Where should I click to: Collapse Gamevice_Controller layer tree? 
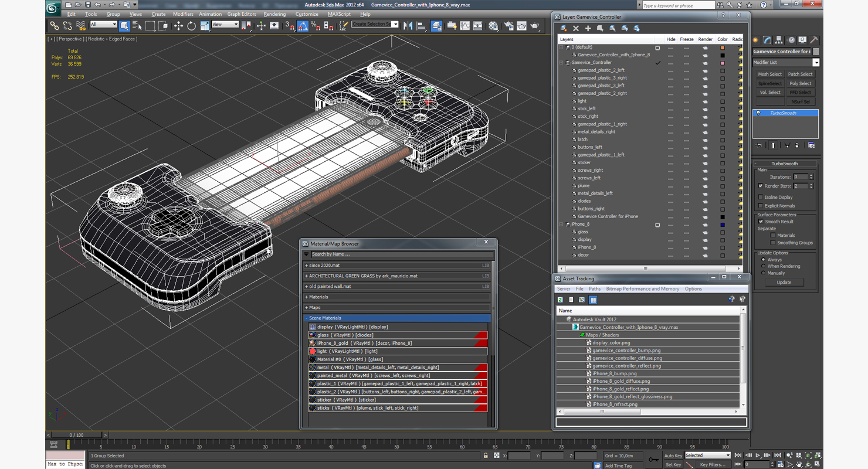562,62
